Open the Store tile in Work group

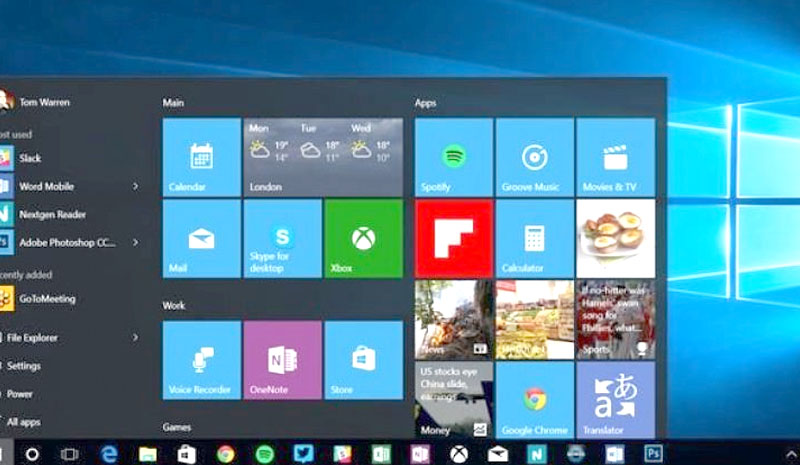[364, 360]
